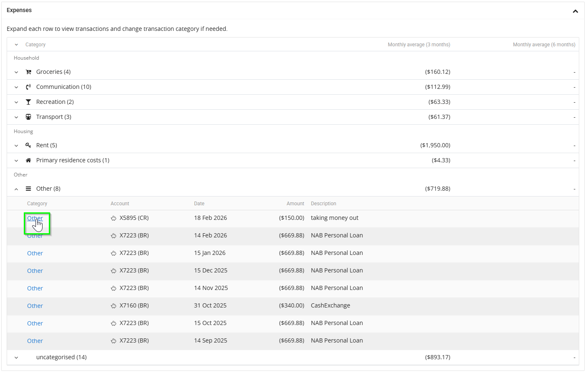
Task: Click the Other category list icon
Action: pos(28,189)
